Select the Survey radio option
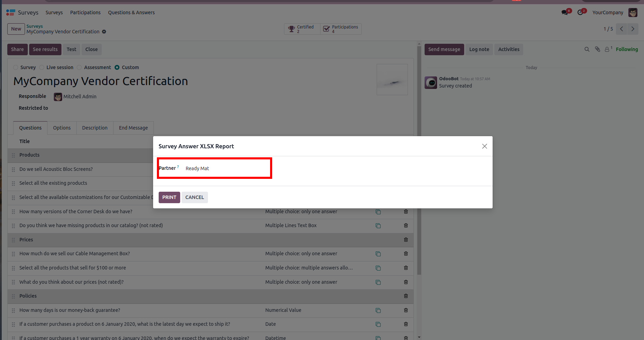644x340 pixels. (x=16, y=67)
